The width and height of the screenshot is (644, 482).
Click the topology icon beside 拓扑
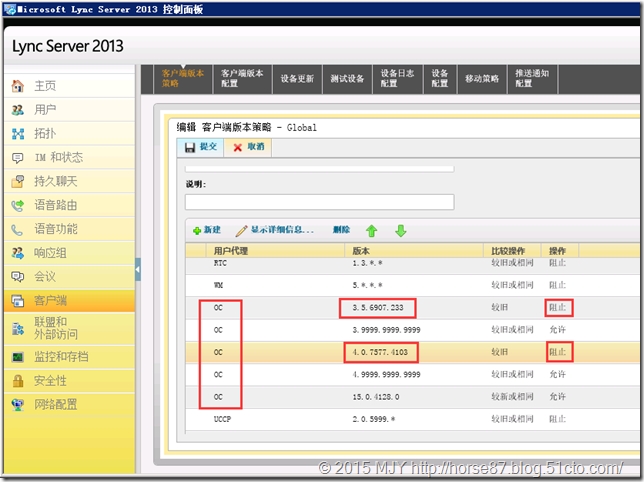pyautogui.click(x=18, y=133)
